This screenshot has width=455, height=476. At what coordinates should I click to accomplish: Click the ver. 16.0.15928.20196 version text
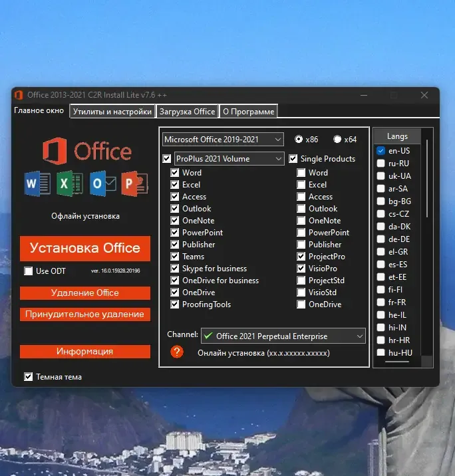116,271
